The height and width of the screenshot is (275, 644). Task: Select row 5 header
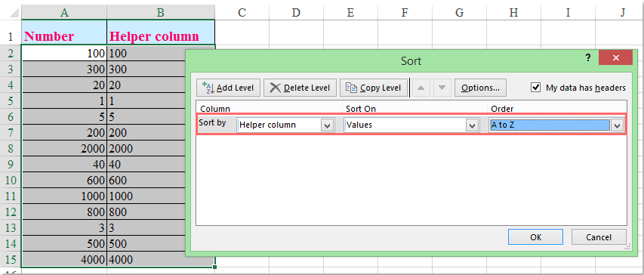(x=11, y=101)
